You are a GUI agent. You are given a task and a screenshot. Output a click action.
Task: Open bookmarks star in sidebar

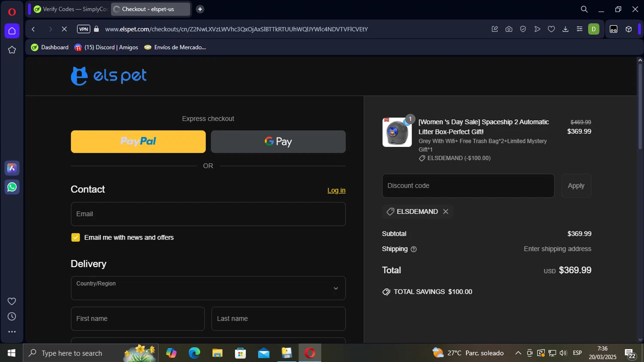pos(12,50)
